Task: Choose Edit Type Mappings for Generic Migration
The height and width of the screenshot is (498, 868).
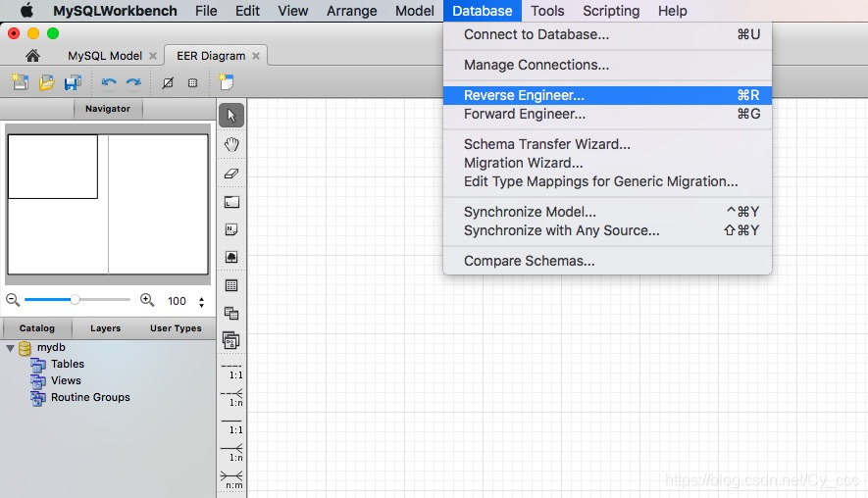Action: (607, 181)
